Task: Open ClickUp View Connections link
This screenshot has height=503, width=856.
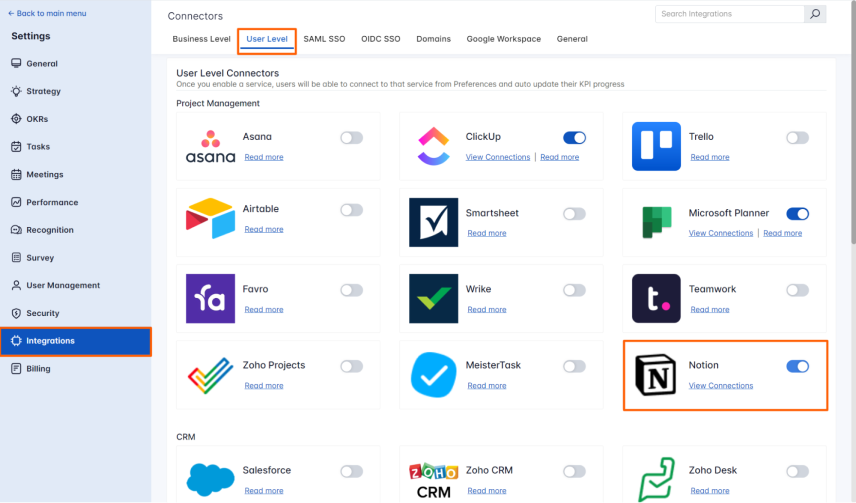Action: tap(497, 157)
